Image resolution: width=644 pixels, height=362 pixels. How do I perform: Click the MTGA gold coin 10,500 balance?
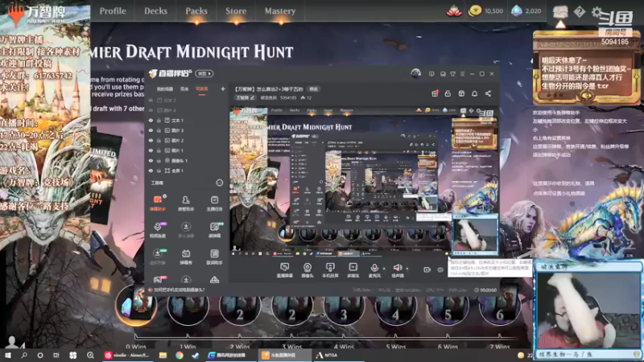click(486, 11)
